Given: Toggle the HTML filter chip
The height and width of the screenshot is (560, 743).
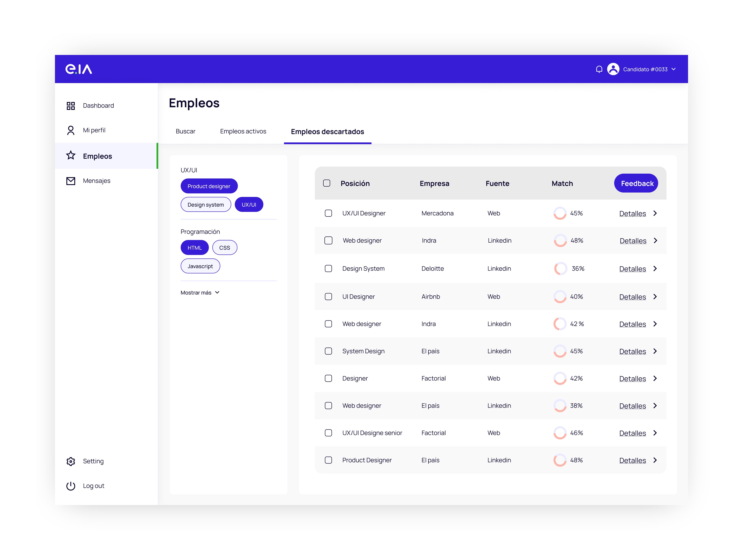Looking at the screenshot, I should (x=195, y=247).
